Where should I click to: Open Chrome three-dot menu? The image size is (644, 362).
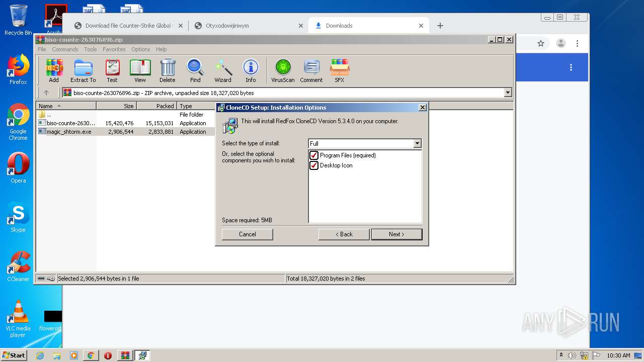tap(577, 43)
